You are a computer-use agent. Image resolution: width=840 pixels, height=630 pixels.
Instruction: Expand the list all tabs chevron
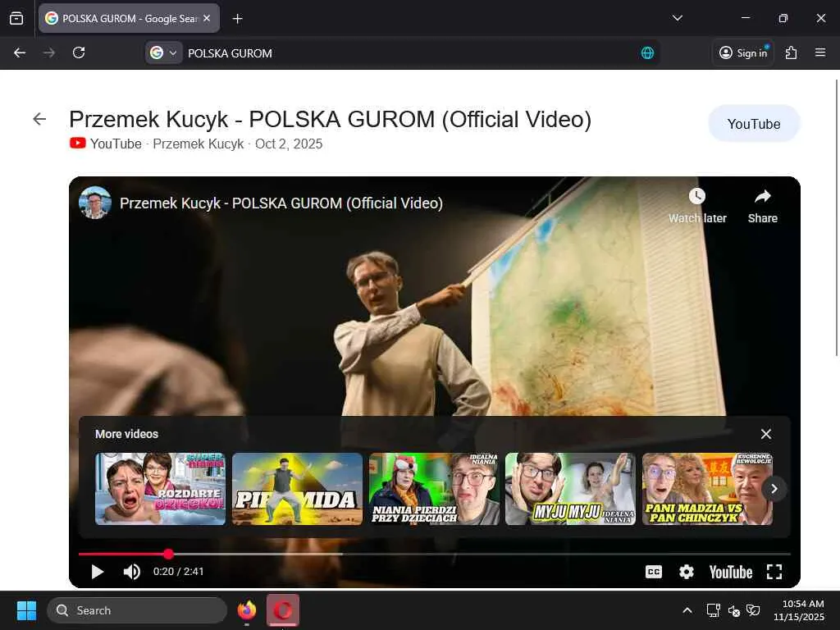pos(677,18)
